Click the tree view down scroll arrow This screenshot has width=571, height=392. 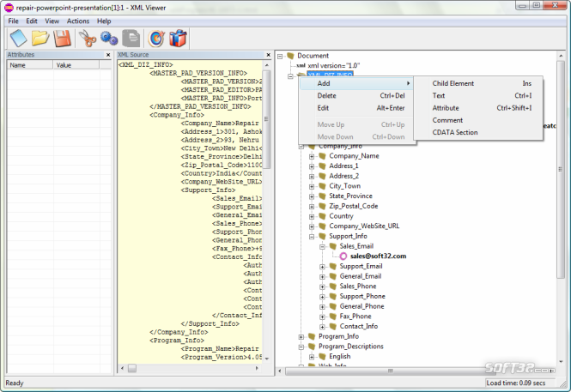point(561,361)
